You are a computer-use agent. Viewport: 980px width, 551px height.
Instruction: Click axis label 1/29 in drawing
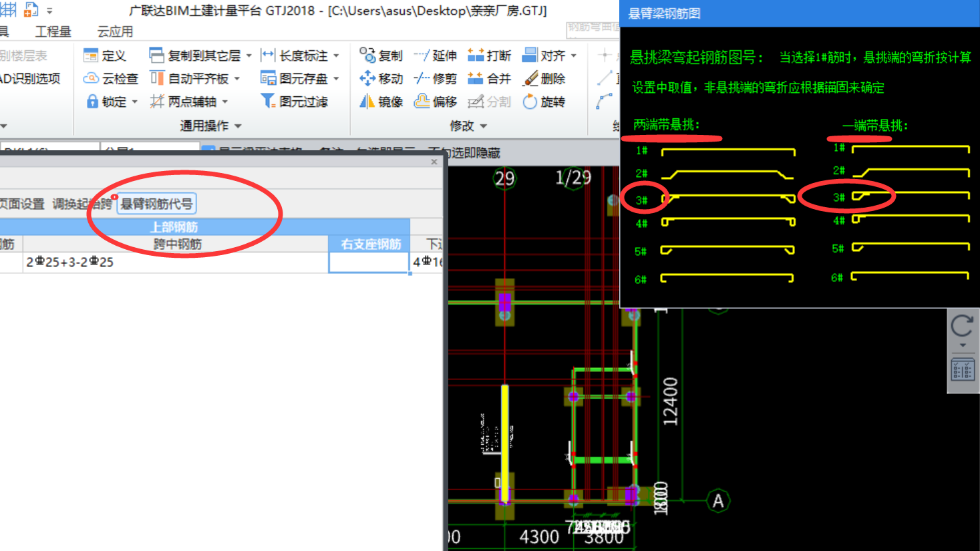click(573, 178)
